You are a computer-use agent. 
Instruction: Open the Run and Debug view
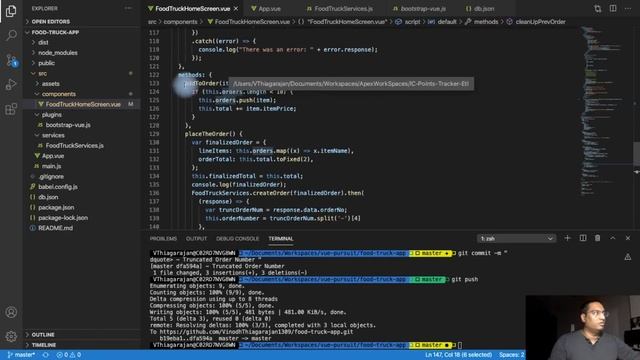click(x=11, y=84)
